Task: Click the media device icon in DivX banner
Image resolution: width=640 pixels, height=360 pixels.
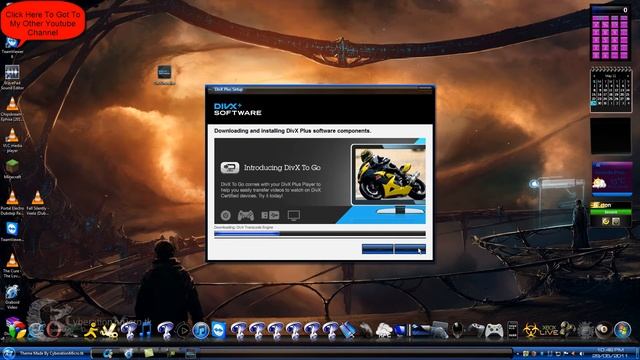Action: click(270, 215)
